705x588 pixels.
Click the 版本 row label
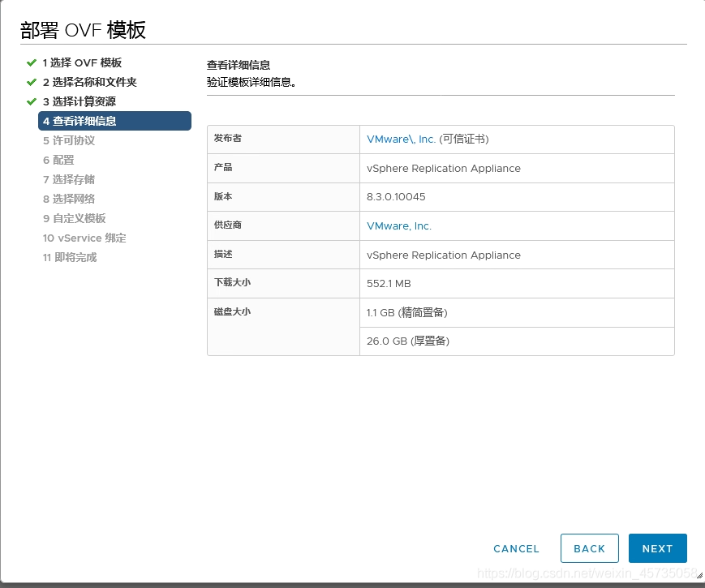click(223, 196)
